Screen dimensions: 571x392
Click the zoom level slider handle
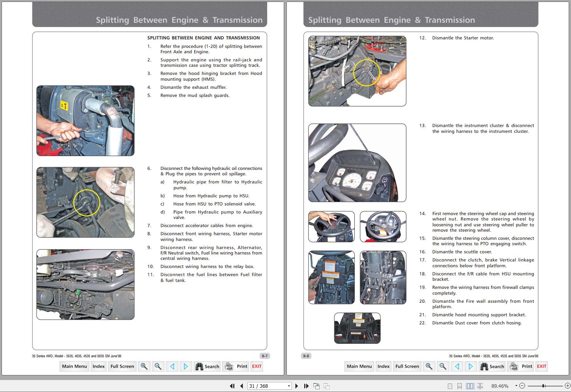(x=543, y=386)
